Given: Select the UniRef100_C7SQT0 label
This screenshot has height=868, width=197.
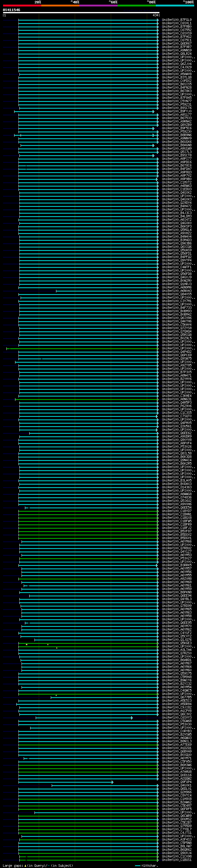Looking at the screenshot, I should coord(176,416).
